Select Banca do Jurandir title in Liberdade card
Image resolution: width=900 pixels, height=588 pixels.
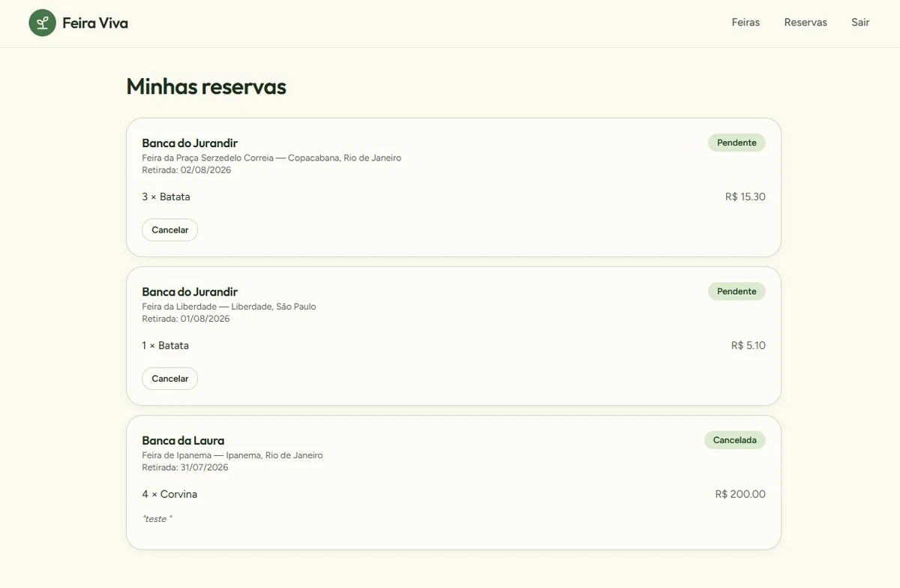coord(190,292)
